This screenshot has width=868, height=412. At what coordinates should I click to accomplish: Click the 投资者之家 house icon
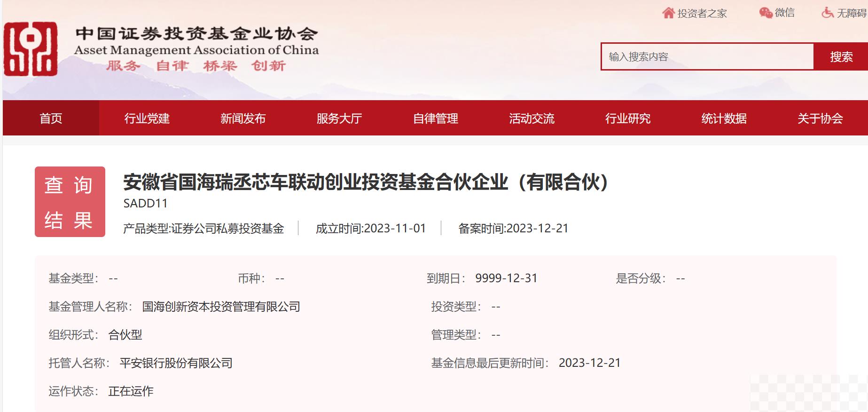coord(668,13)
